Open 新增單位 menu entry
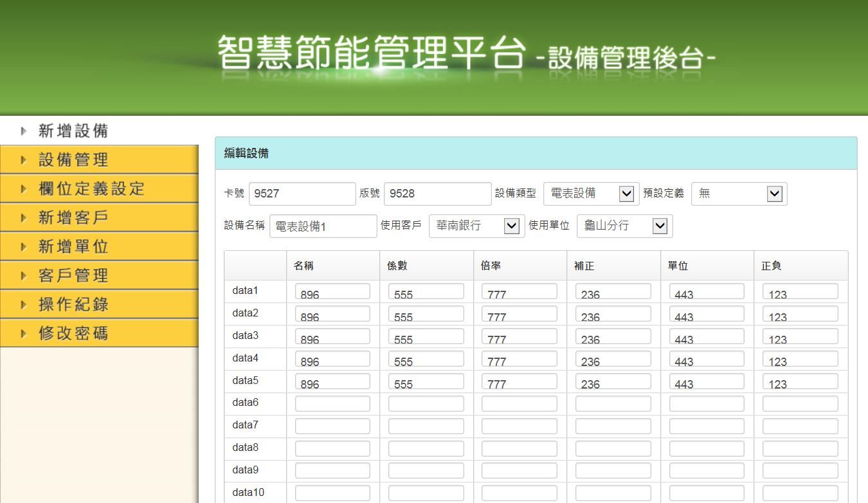The width and height of the screenshot is (868, 503). [x=99, y=246]
